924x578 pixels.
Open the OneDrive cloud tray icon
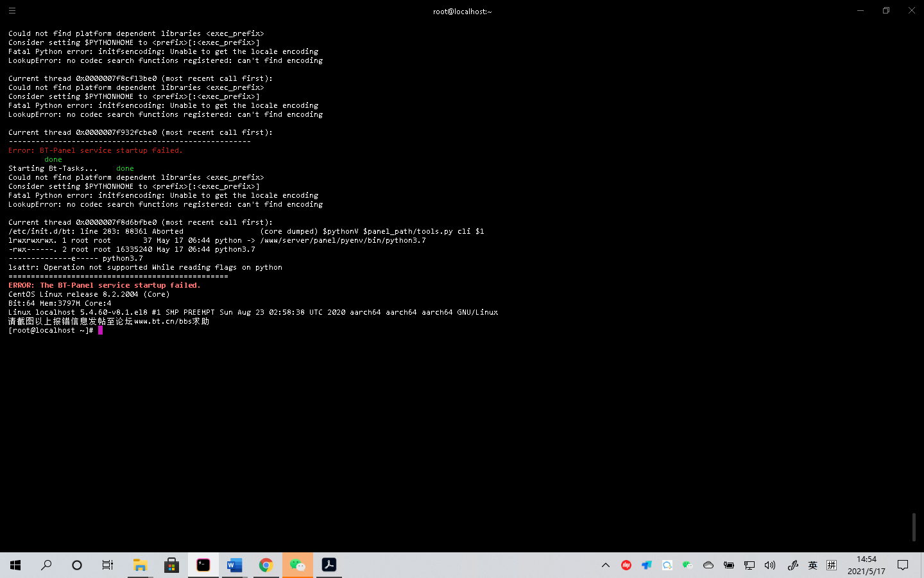(x=708, y=565)
